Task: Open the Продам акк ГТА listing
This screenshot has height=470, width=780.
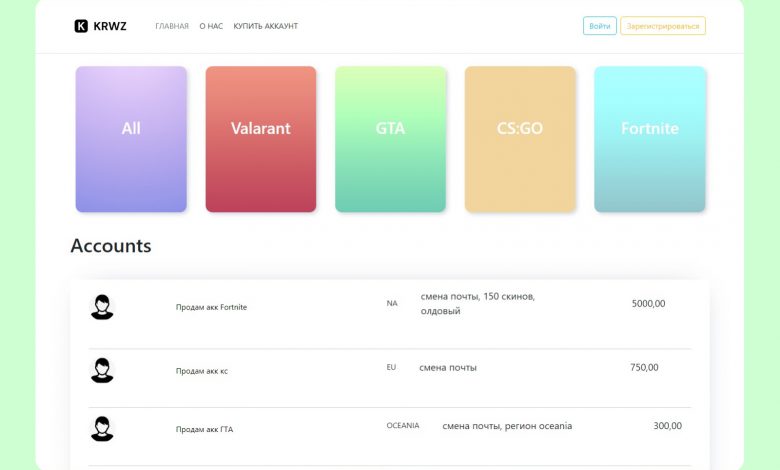Action: [204, 429]
